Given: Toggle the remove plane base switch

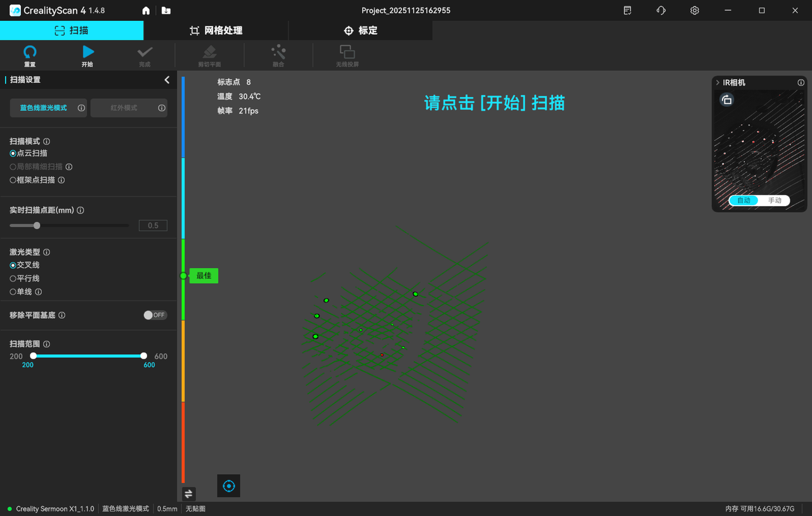Looking at the screenshot, I should point(155,315).
